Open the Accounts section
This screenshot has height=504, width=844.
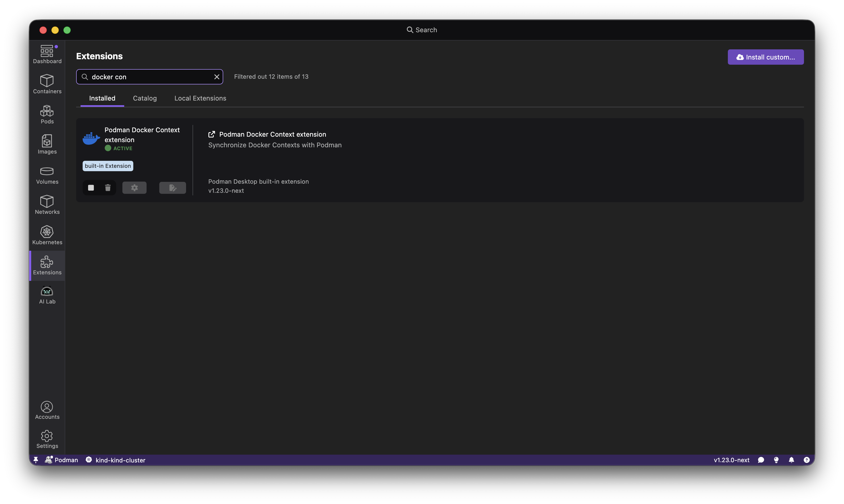tap(47, 410)
